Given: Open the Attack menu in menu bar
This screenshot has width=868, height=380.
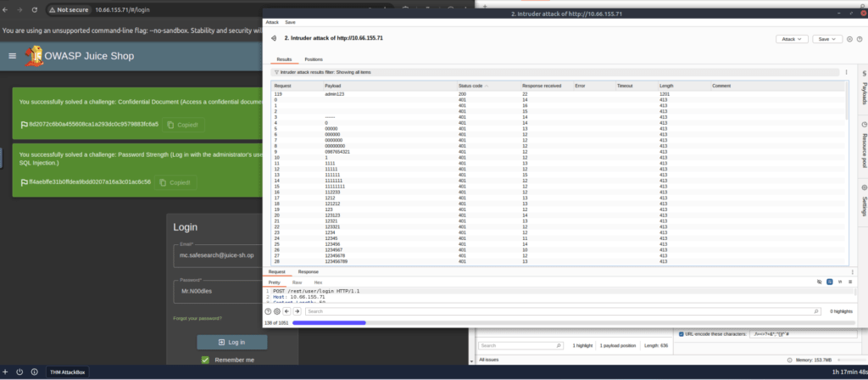Looking at the screenshot, I should click(272, 22).
